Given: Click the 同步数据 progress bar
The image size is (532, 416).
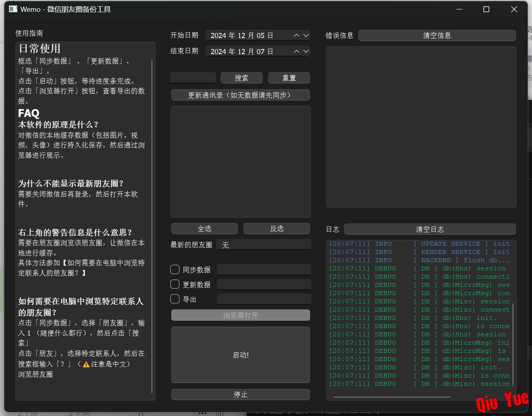Looking at the screenshot, I should [x=264, y=269].
